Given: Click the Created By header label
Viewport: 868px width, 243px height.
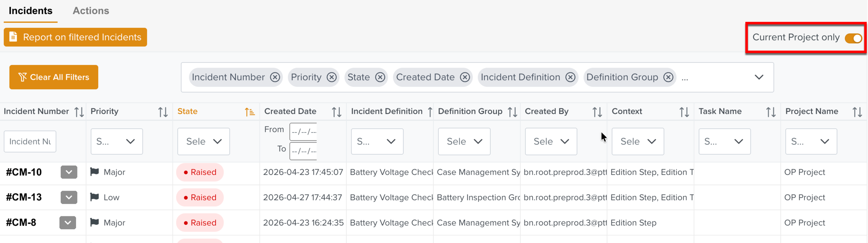Looking at the screenshot, I should tap(546, 112).
